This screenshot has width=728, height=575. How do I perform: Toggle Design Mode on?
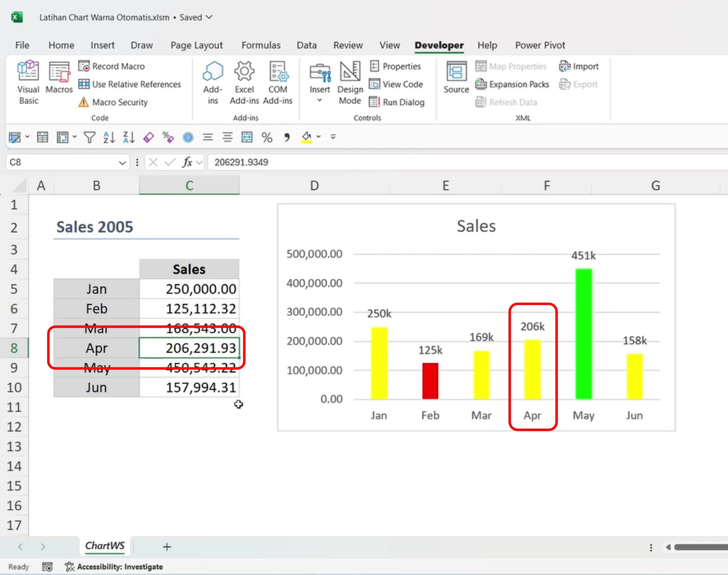[x=350, y=82]
